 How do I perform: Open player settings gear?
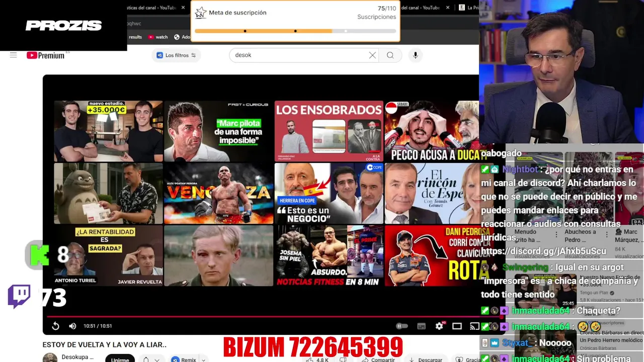(439, 326)
